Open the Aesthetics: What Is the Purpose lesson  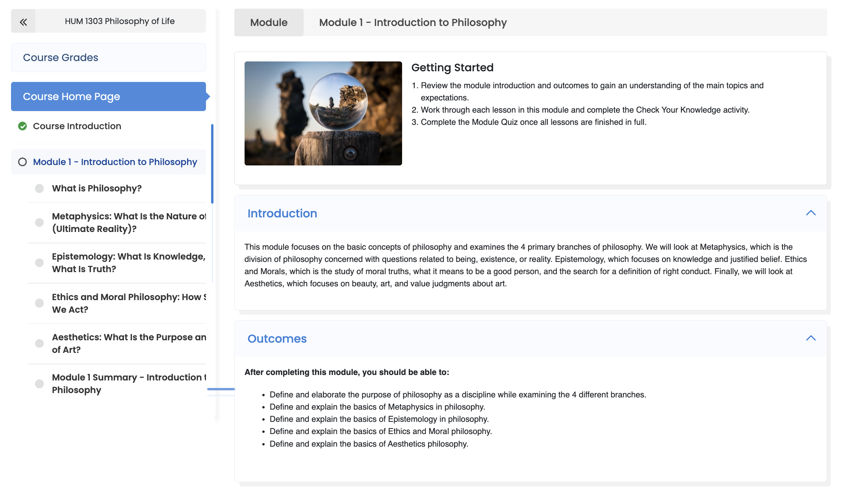coord(129,343)
